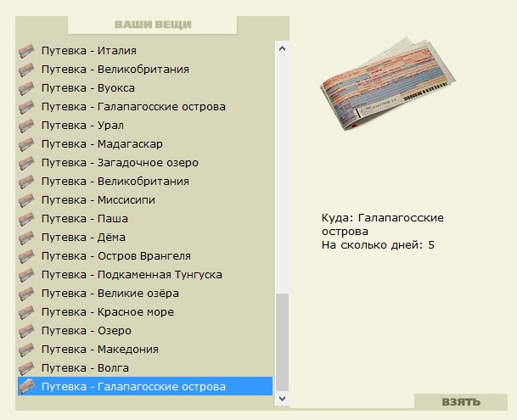
Task: Click ticket icon beside Путевка - Паша
Action: point(26,219)
